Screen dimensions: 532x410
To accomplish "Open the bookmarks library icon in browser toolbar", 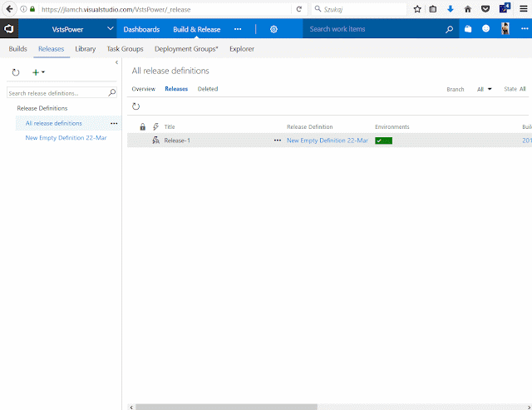I will coord(433,9).
